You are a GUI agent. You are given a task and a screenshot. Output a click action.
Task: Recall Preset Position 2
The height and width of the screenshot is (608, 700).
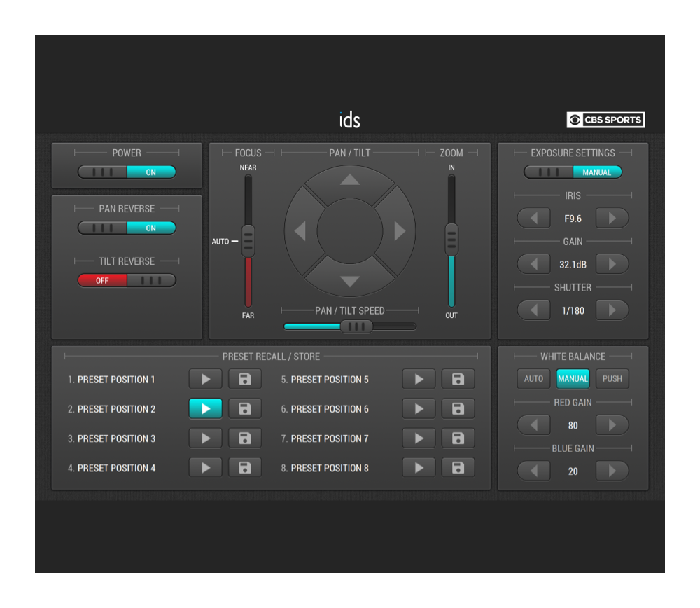205,408
